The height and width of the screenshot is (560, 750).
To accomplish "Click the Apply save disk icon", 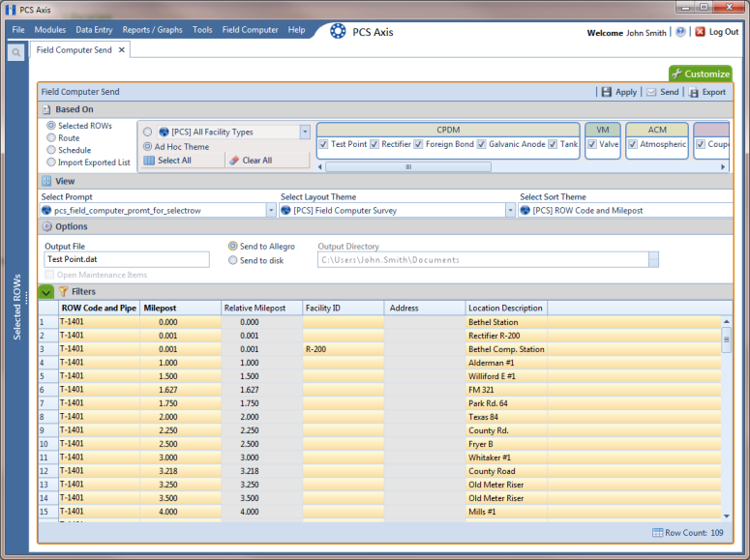I will pyautogui.click(x=607, y=92).
